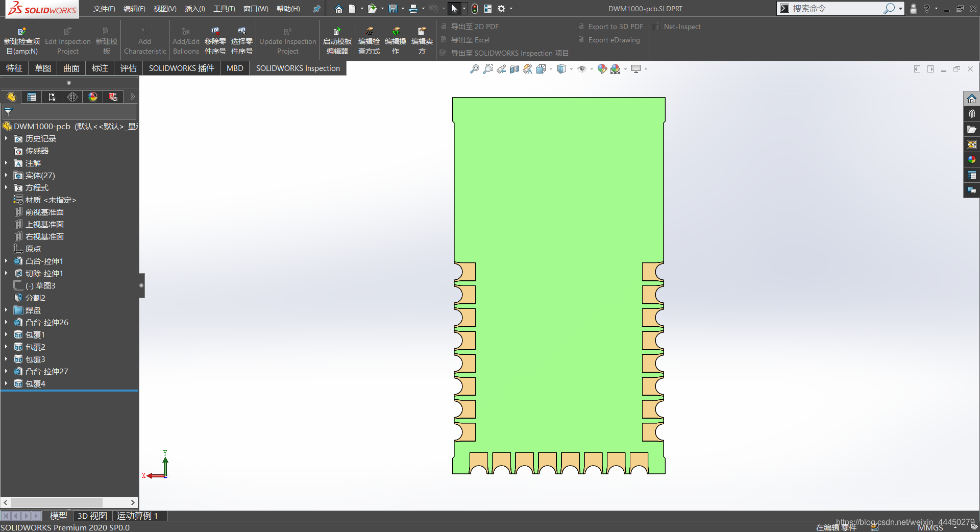
Task: Click the Dynamic Annotation Views icon
Action: [528, 69]
